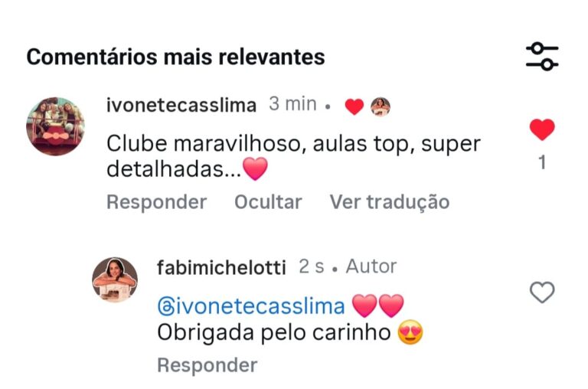Reply to fabimichelotti's comment

pos(207,365)
